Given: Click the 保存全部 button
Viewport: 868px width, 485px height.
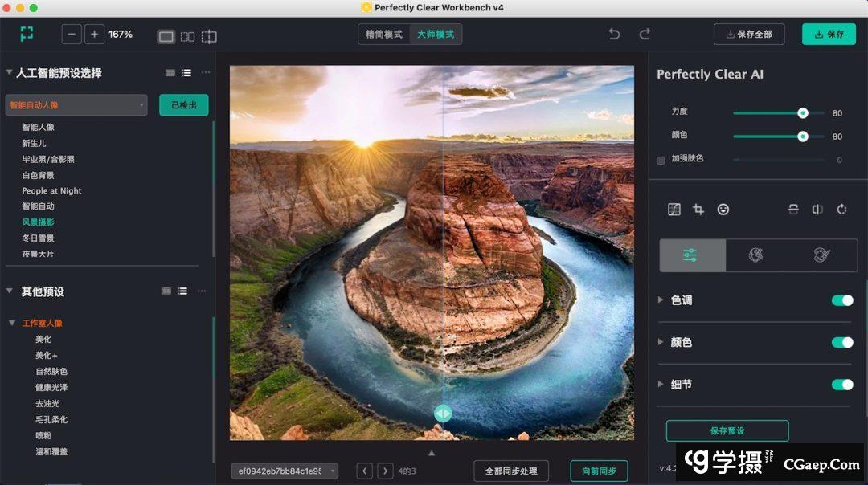Looking at the screenshot, I should point(748,35).
